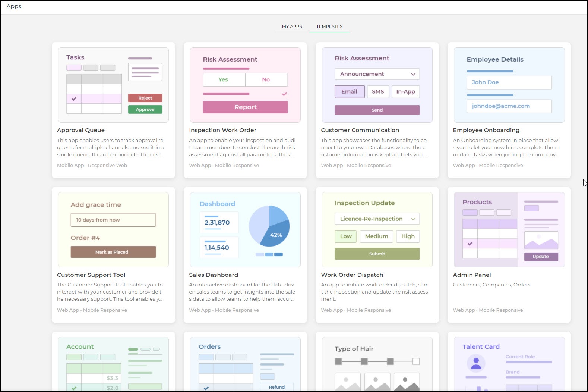The height and width of the screenshot is (392, 588).
Task: Click the Approval Queue description text
Action: pos(111,147)
